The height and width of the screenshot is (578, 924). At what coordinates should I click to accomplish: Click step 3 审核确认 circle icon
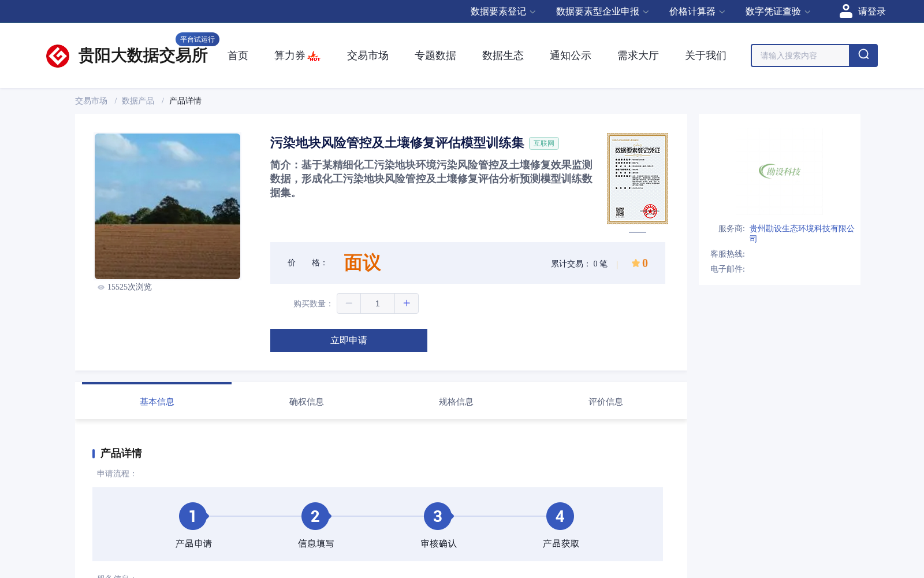(438, 516)
